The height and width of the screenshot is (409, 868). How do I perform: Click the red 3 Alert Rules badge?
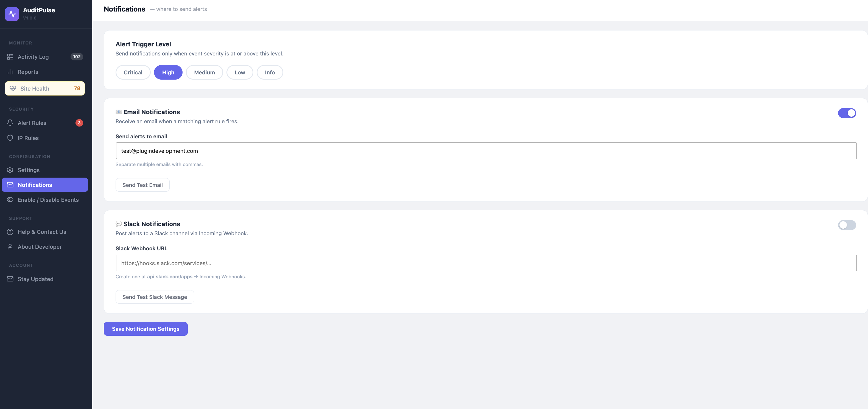pyautogui.click(x=79, y=123)
